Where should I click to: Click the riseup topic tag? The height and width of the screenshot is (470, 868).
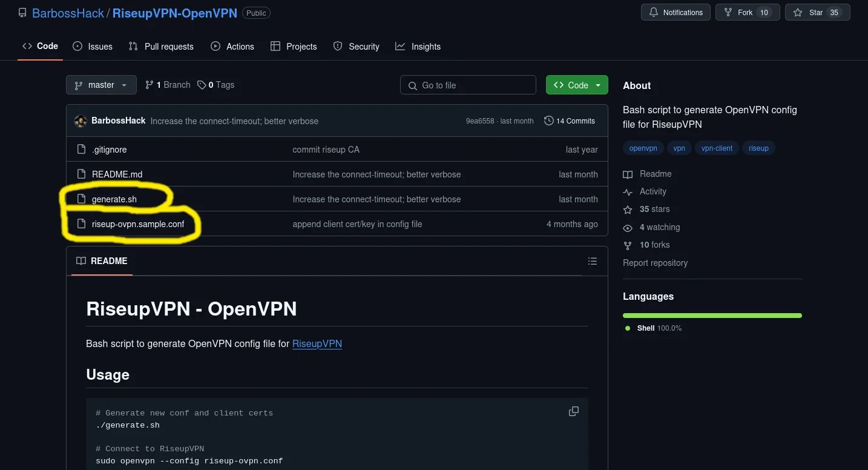coord(758,148)
